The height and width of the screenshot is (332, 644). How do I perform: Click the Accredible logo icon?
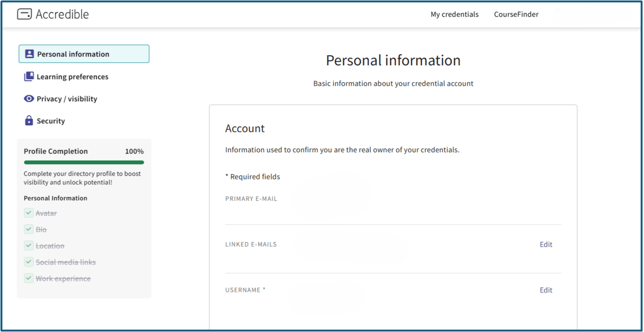click(24, 14)
